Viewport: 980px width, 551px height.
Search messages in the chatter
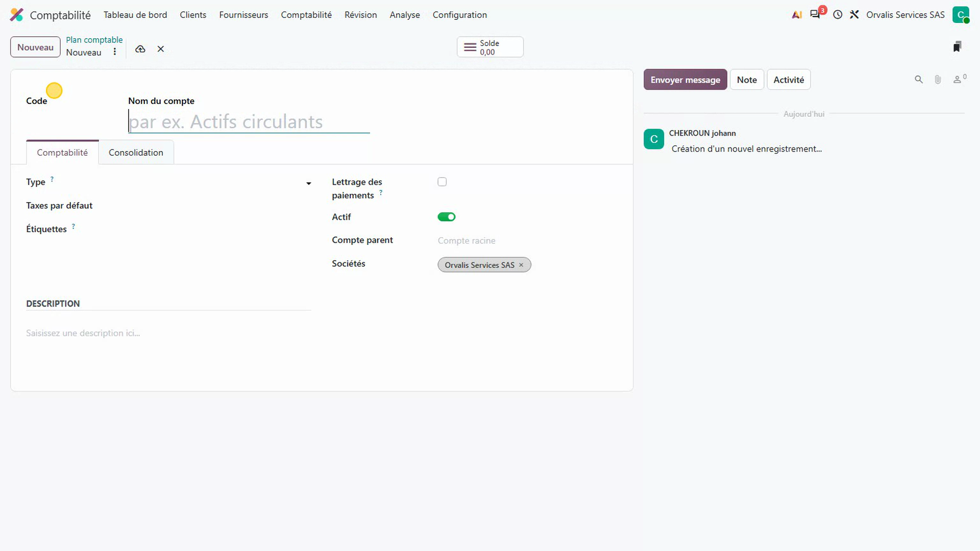(919, 80)
